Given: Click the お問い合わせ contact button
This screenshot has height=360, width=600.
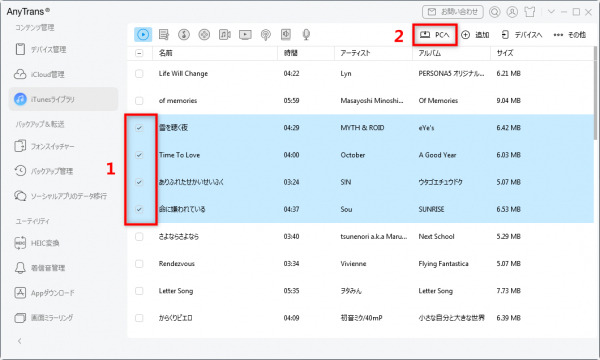Looking at the screenshot, I should click(x=453, y=12).
